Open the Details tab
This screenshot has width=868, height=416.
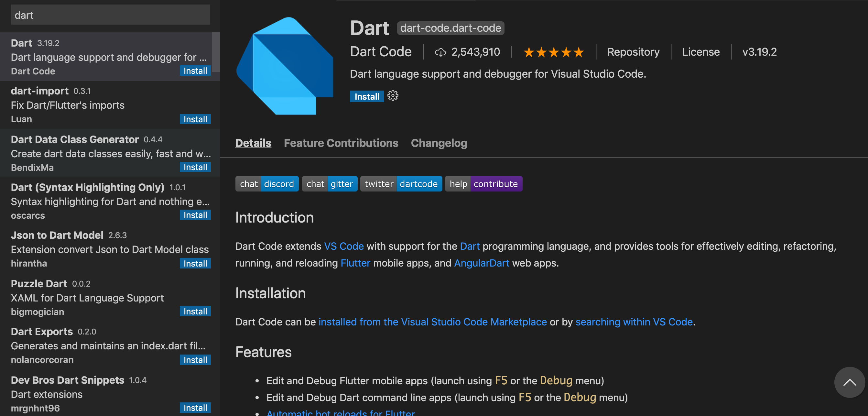coord(253,143)
